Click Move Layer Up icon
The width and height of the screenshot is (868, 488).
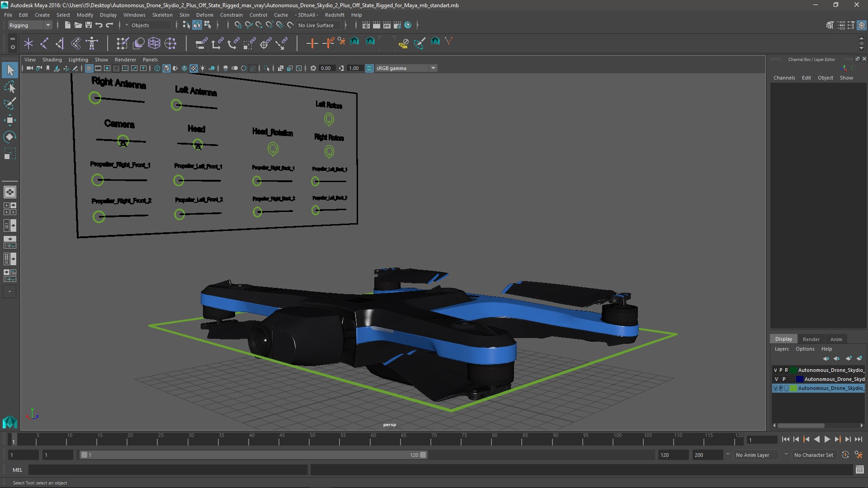pyautogui.click(x=826, y=358)
